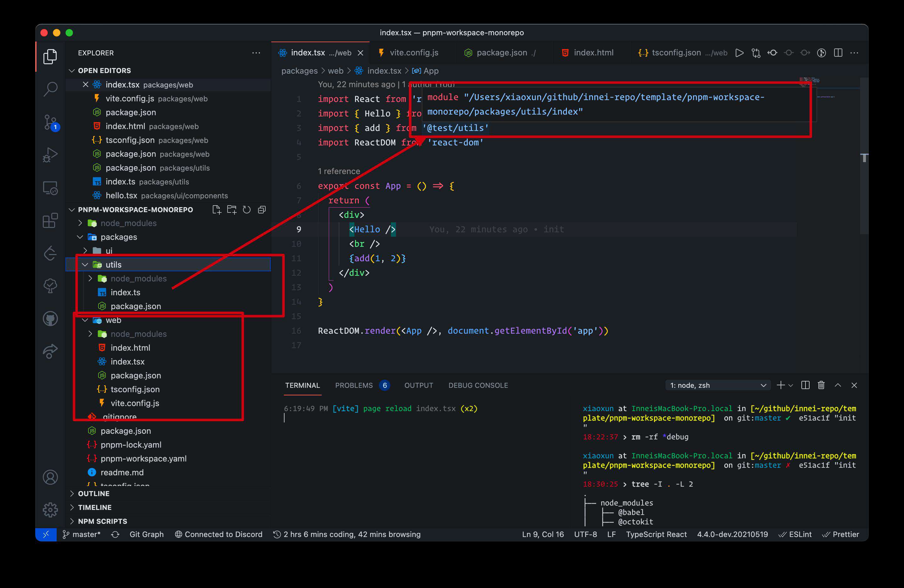Open Source Control view with 1 badge

pyautogui.click(x=50, y=122)
